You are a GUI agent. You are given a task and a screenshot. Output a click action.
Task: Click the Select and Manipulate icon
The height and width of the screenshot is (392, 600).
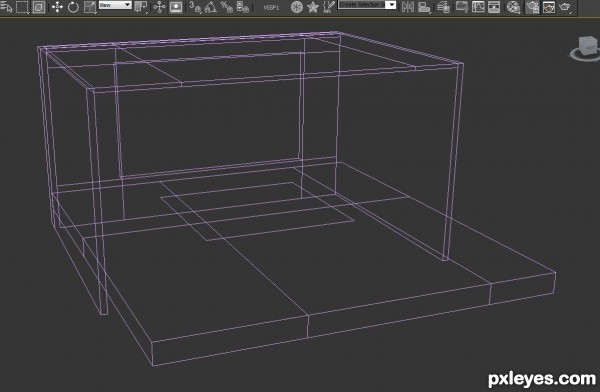point(159,7)
